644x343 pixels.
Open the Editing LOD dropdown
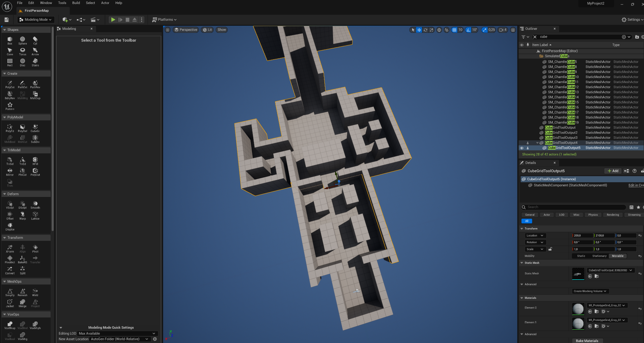pyautogui.click(x=117, y=334)
